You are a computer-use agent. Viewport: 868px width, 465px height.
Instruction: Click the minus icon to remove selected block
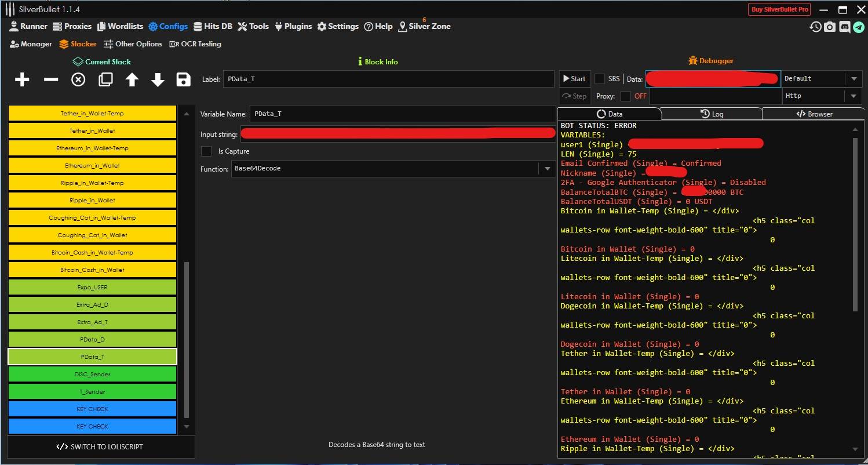51,79
